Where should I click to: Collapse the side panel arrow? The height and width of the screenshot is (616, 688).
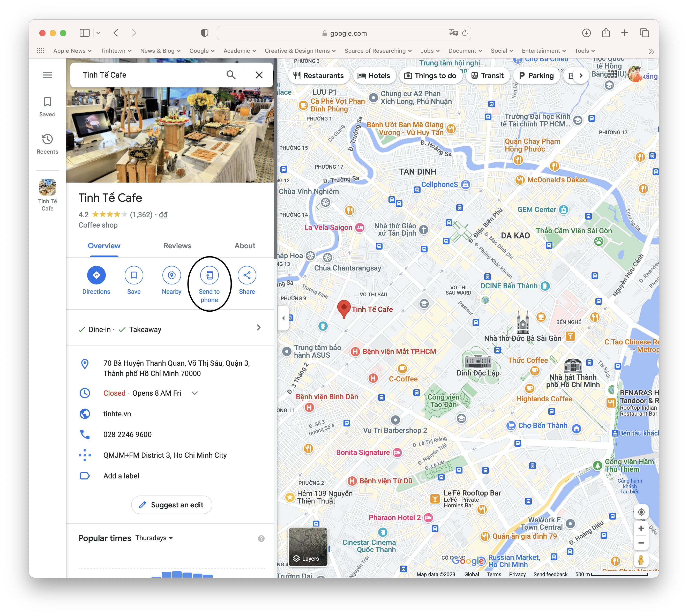click(x=283, y=318)
